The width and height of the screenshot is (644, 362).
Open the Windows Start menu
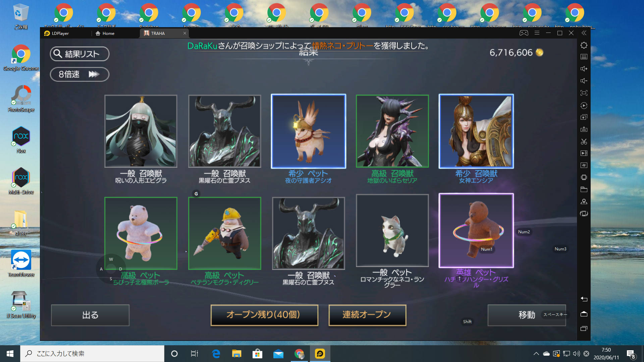10,354
